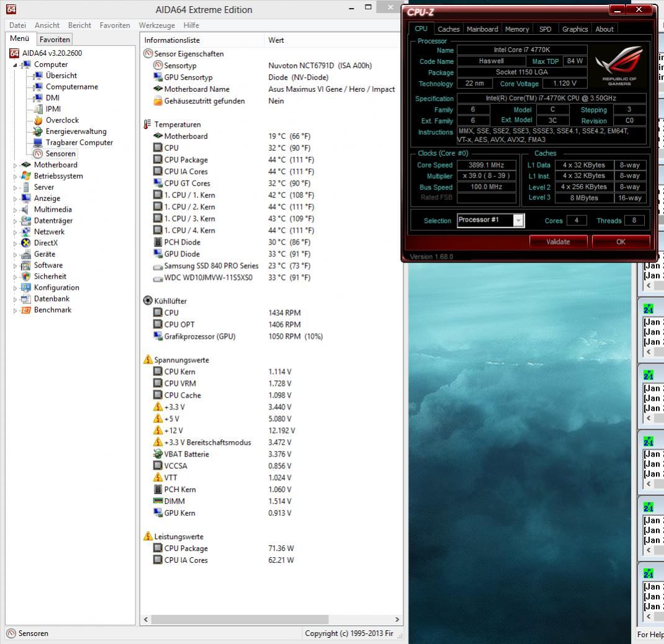Click the Computername icon

[38, 87]
